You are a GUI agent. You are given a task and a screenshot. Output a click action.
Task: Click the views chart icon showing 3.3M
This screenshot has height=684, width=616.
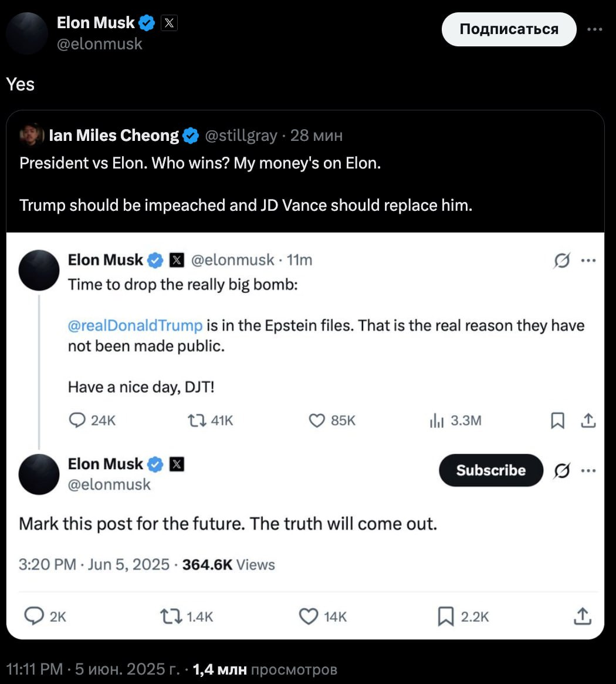tap(436, 420)
